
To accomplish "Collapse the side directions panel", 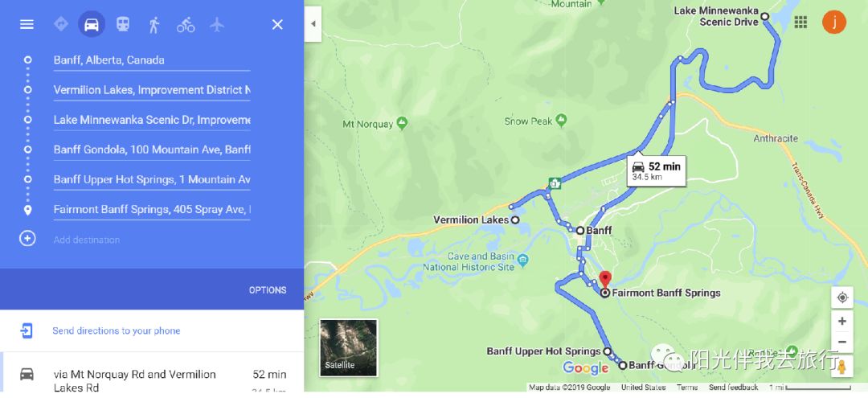I will [313, 24].
